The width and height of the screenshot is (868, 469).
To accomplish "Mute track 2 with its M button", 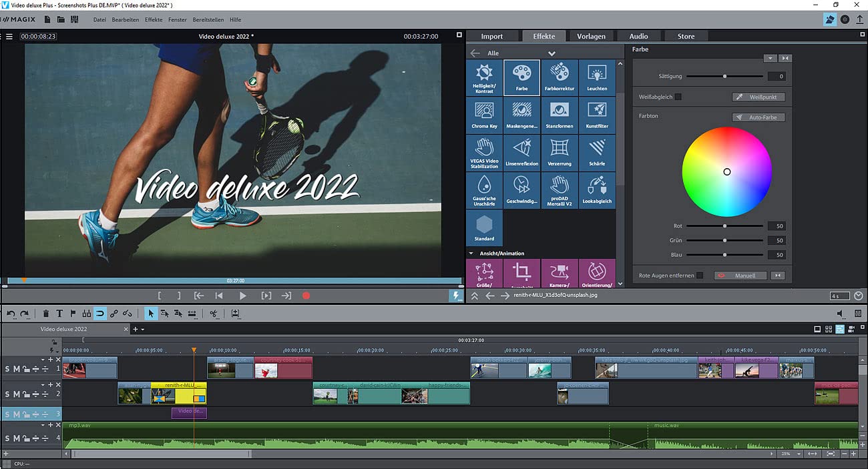I will coord(17,394).
